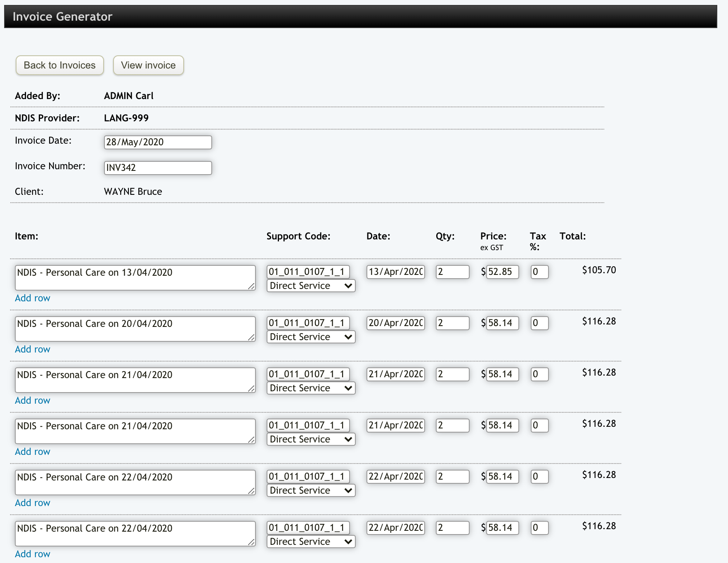728x563 pixels.
Task: Select the client name WAYNE Bruce
Action: (133, 192)
